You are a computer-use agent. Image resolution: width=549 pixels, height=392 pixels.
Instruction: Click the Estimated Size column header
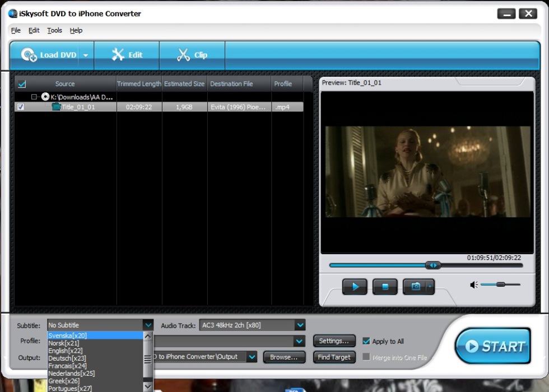184,84
